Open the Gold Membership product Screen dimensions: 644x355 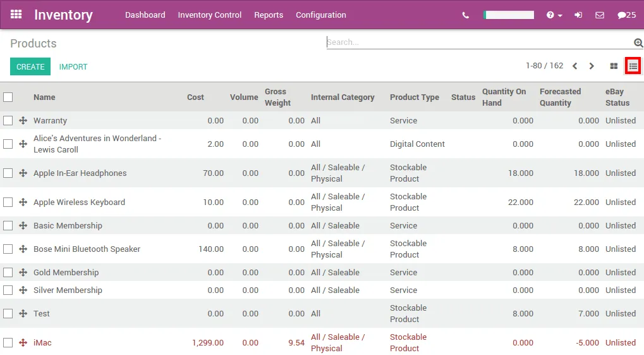click(66, 273)
